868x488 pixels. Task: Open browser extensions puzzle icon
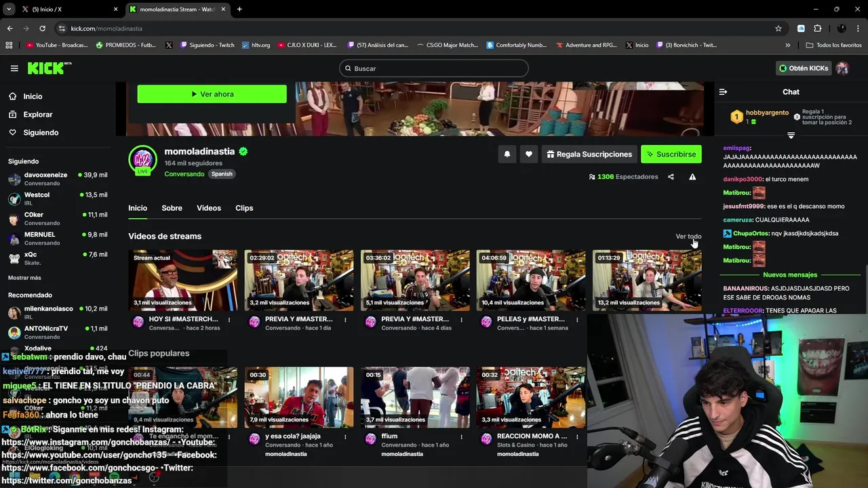point(817,28)
